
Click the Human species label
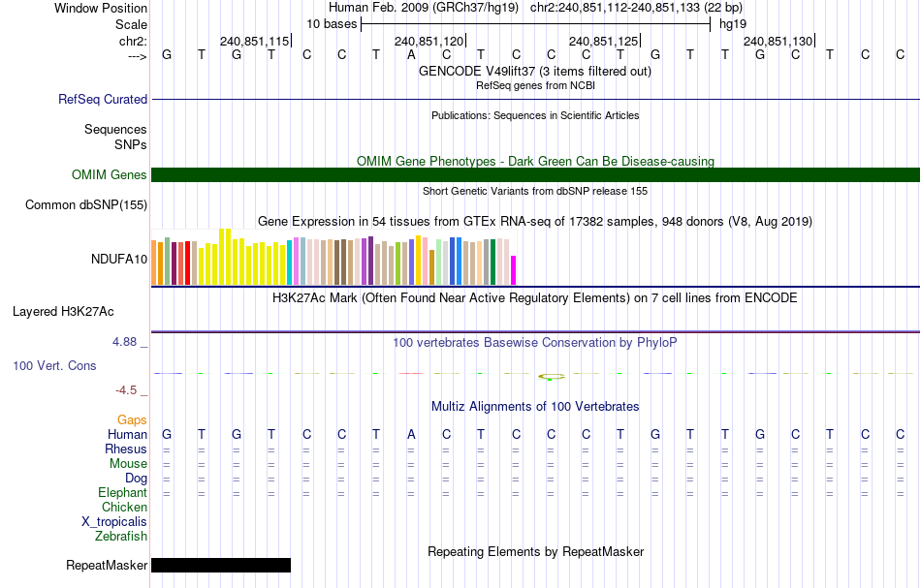[127, 435]
